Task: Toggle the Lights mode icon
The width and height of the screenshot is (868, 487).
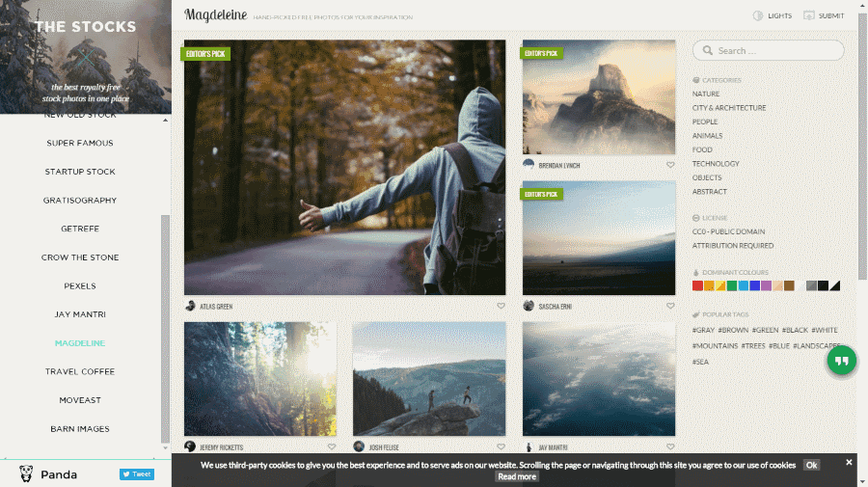Action: (x=758, y=15)
